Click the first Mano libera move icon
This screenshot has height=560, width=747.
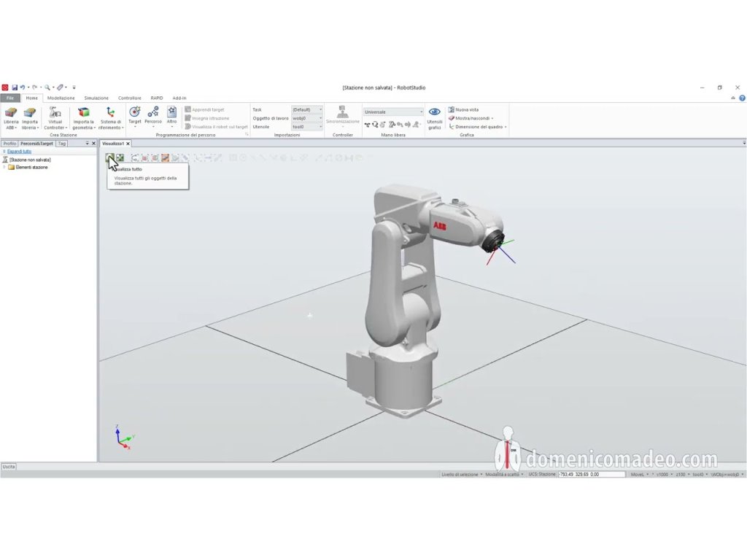(x=368, y=125)
